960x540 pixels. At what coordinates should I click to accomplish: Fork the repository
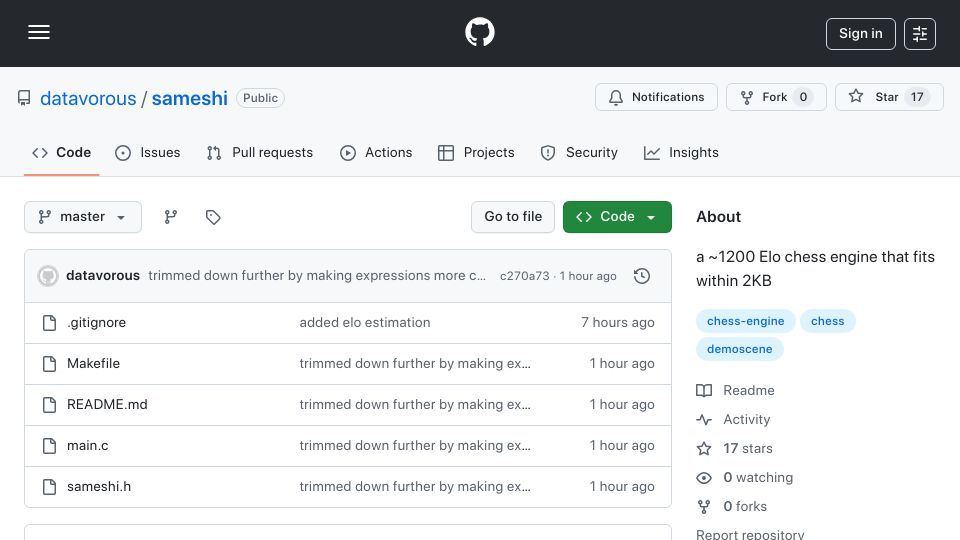[x=776, y=97]
